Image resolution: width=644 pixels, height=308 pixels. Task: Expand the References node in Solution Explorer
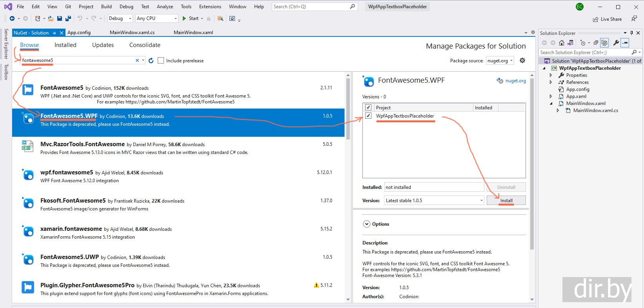551,82
